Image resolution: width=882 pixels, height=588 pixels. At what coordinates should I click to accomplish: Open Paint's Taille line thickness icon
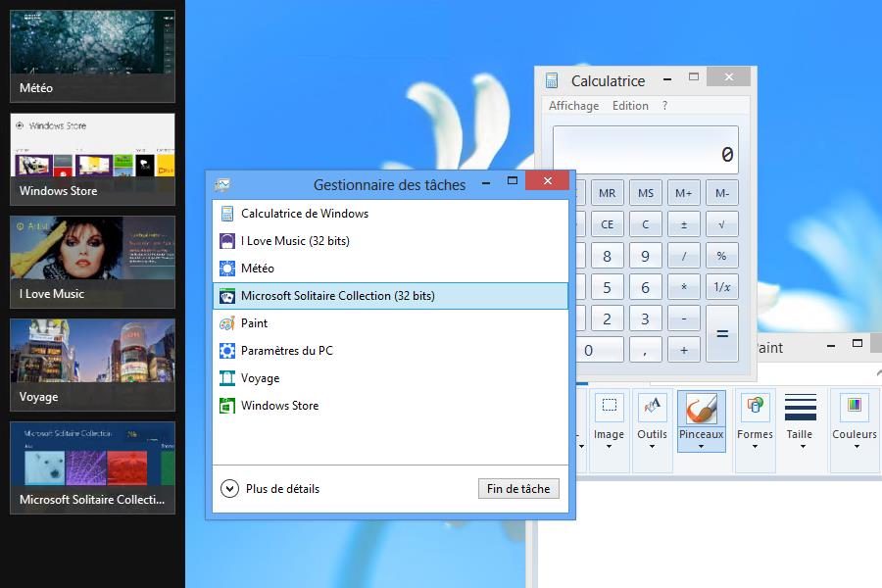coord(800,408)
